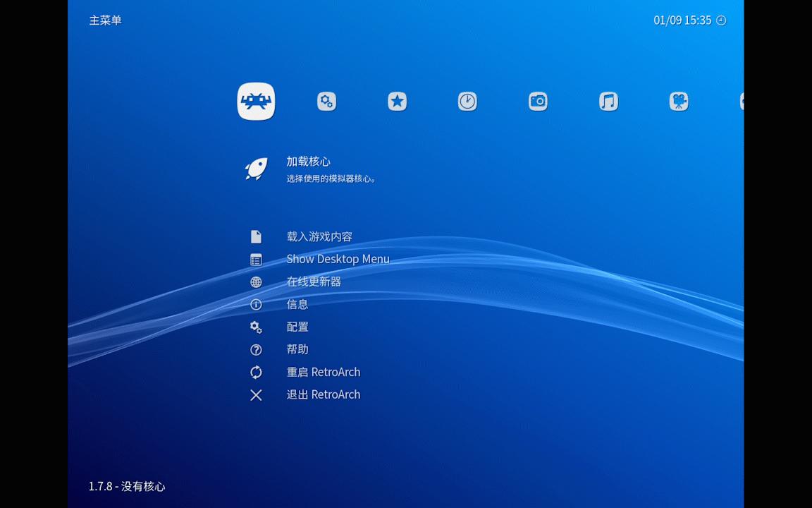Click the clock showing 01/09 15:35
The width and height of the screenshot is (812, 508).
pos(682,20)
